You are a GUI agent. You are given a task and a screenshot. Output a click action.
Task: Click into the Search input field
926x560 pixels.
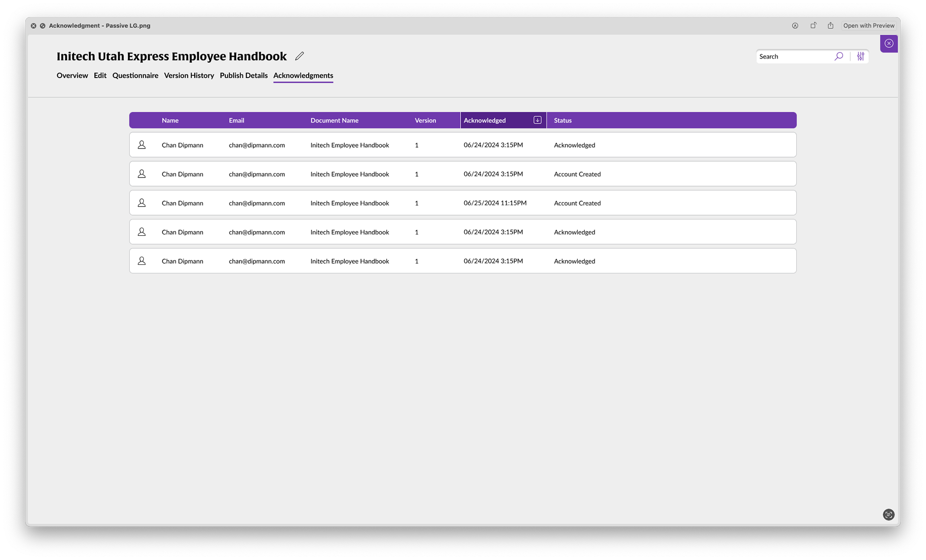click(x=793, y=56)
